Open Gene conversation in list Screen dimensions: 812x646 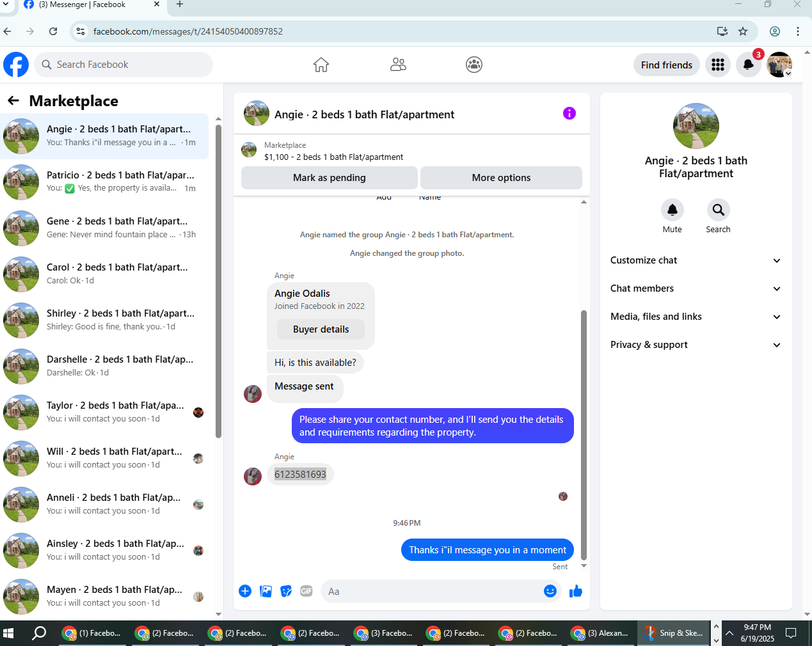tap(105, 228)
